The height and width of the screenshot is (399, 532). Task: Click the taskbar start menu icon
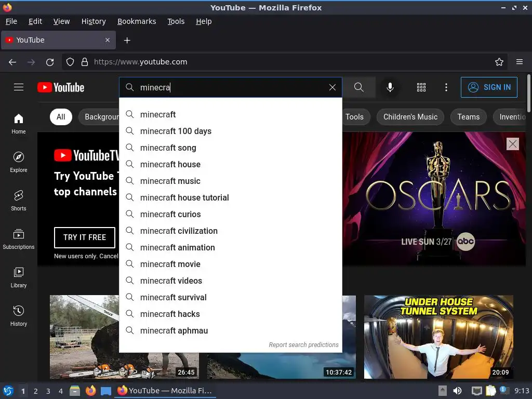click(x=8, y=391)
